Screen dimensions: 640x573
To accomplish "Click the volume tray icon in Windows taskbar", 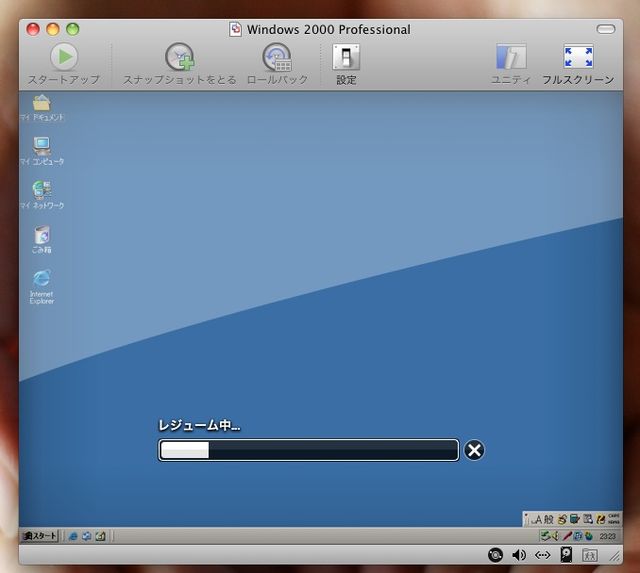I will click(555, 536).
